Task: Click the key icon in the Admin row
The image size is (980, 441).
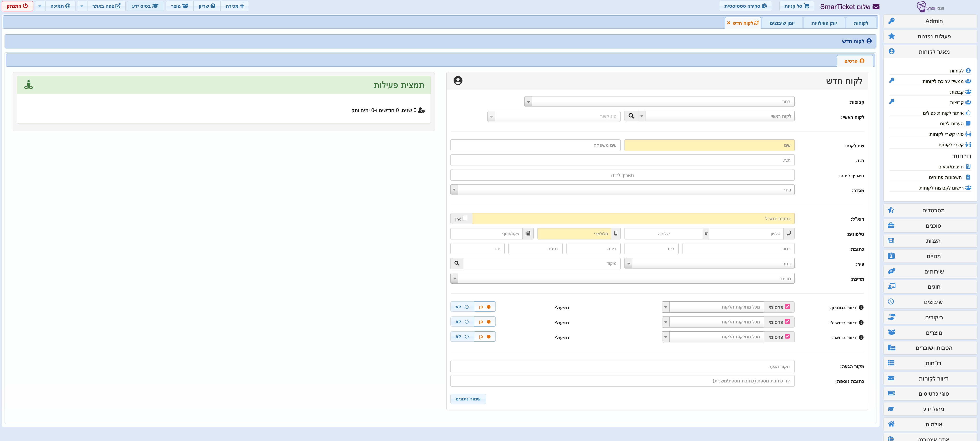Action: click(x=891, y=21)
